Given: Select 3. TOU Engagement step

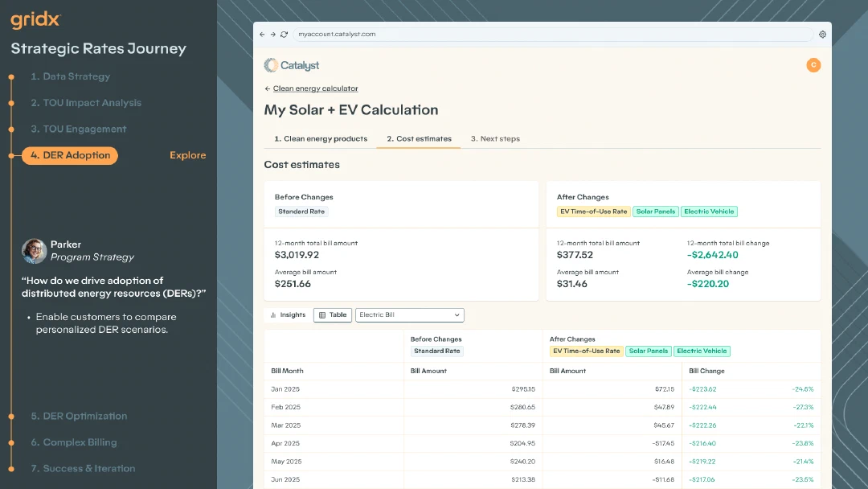Looking at the screenshot, I should pyautogui.click(x=79, y=129).
